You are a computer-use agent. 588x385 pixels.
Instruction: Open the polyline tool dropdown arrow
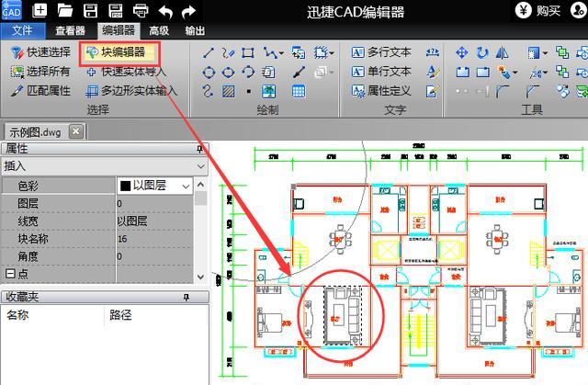(x=282, y=53)
